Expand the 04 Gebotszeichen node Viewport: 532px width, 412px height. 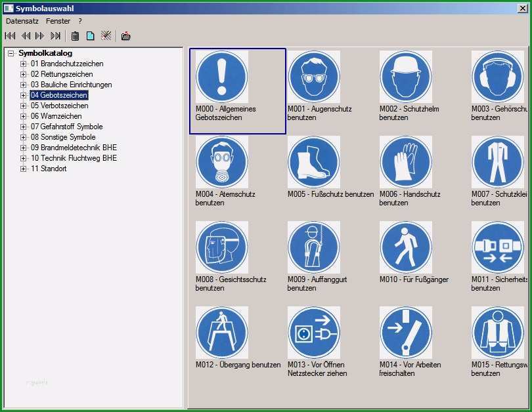click(x=24, y=95)
